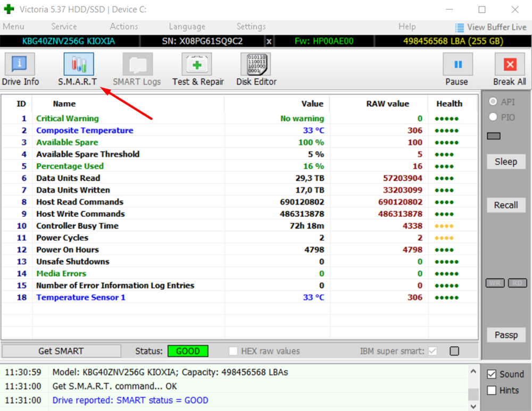Select the Host Write Commands attribute
This screenshot has width=532, height=411.
click(x=80, y=214)
